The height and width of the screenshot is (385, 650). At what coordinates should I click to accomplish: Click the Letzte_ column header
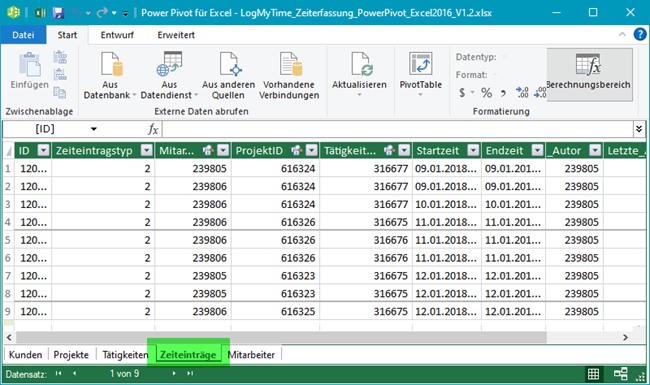pos(626,150)
